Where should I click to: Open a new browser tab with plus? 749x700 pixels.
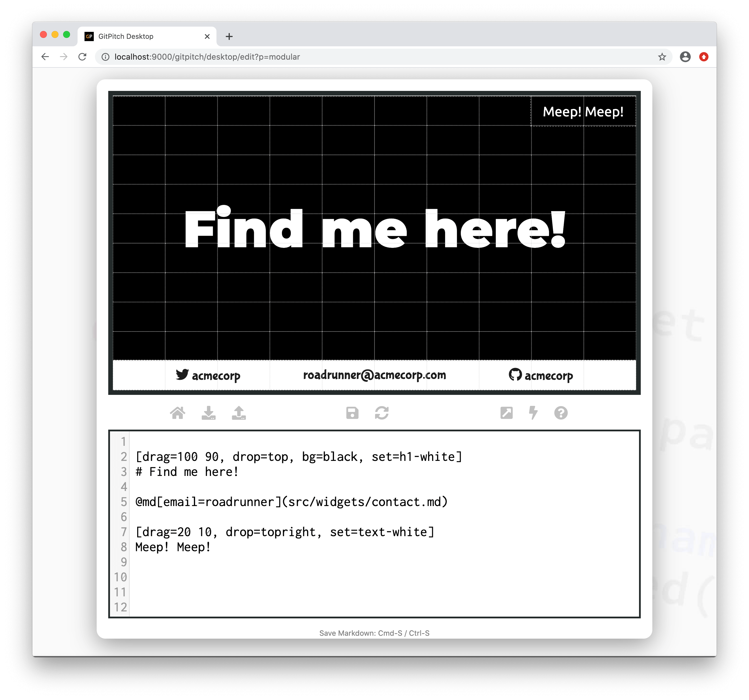229,36
